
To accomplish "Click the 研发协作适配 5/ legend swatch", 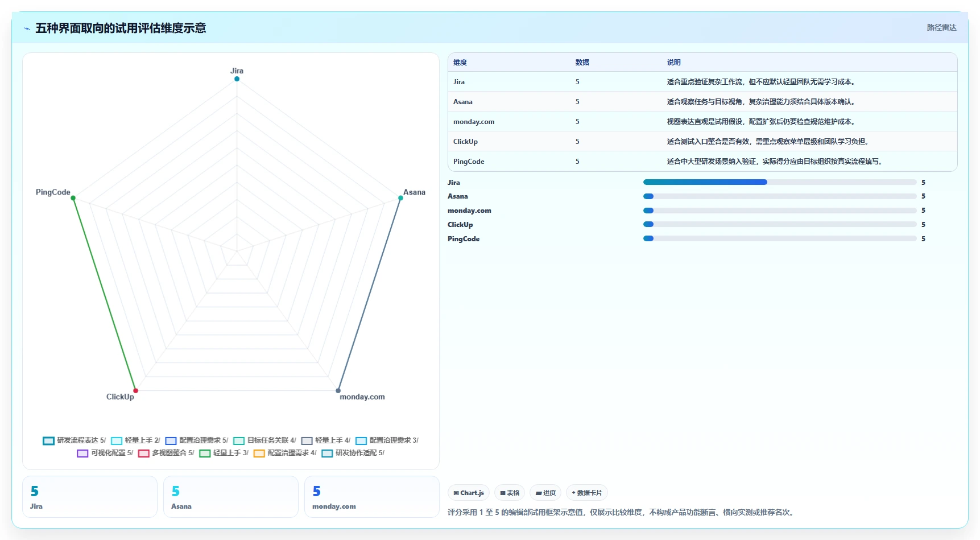I will (327, 454).
